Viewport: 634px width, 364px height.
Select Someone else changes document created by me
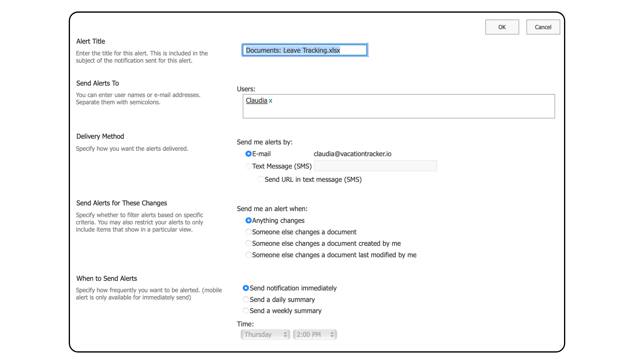point(247,243)
